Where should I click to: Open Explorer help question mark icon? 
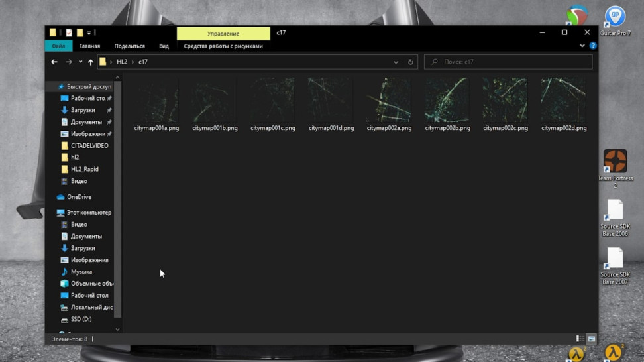tap(593, 46)
